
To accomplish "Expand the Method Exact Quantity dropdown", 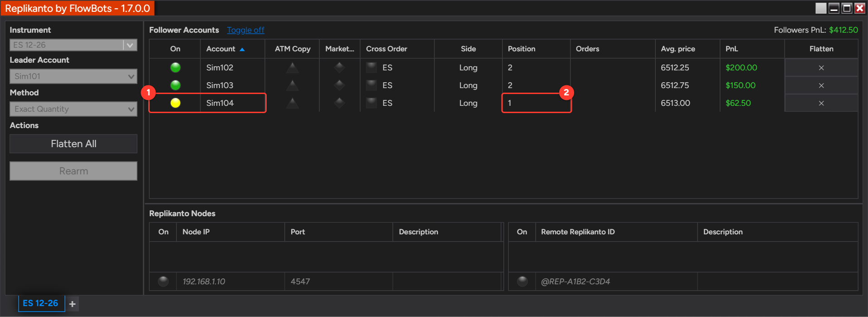I will click(73, 109).
